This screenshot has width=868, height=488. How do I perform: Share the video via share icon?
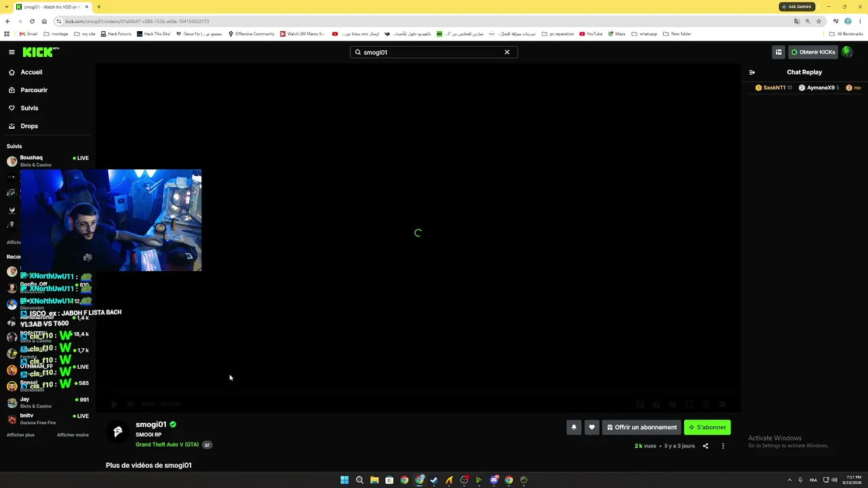coord(705,446)
